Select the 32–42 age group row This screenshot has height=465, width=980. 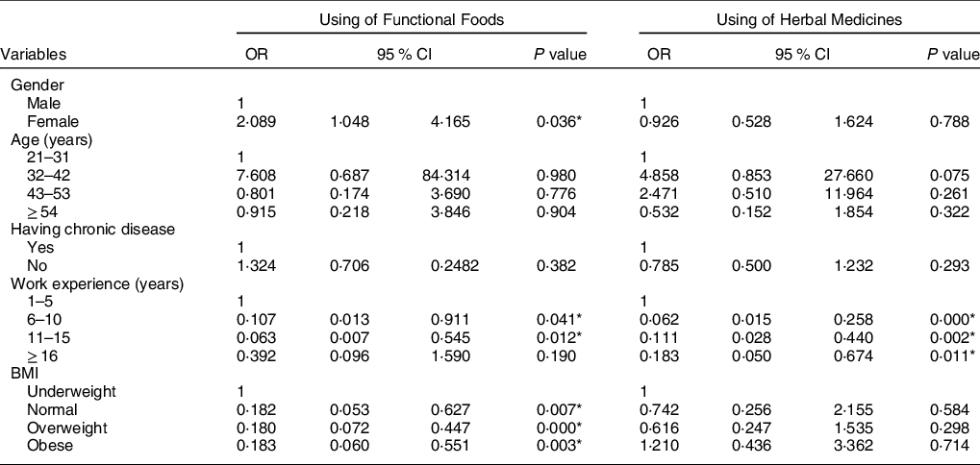(x=48, y=173)
